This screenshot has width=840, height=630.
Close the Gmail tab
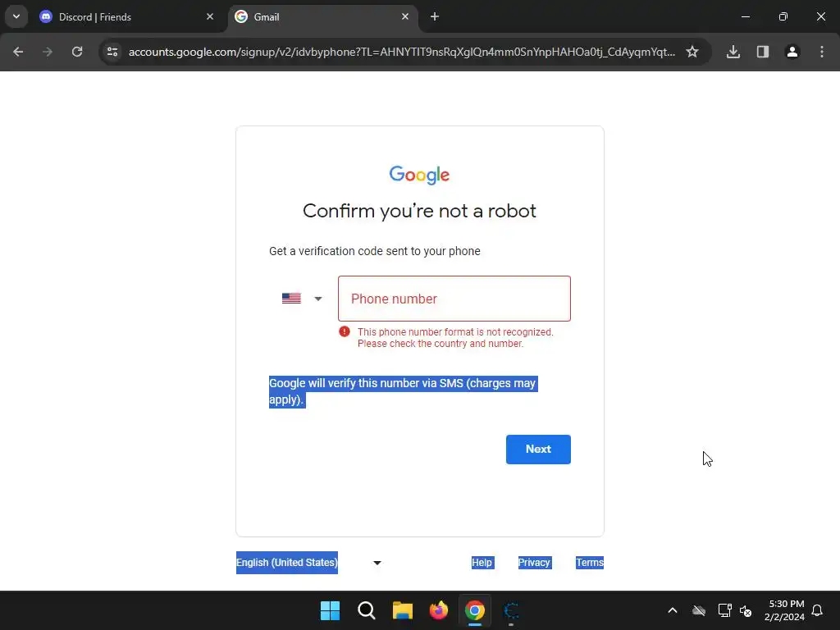click(x=405, y=17)
